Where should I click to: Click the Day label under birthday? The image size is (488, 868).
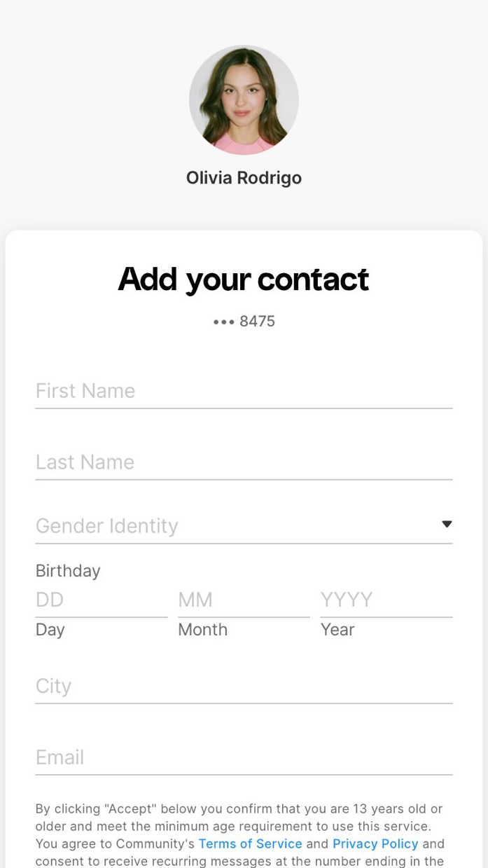(x=50, y=630)
